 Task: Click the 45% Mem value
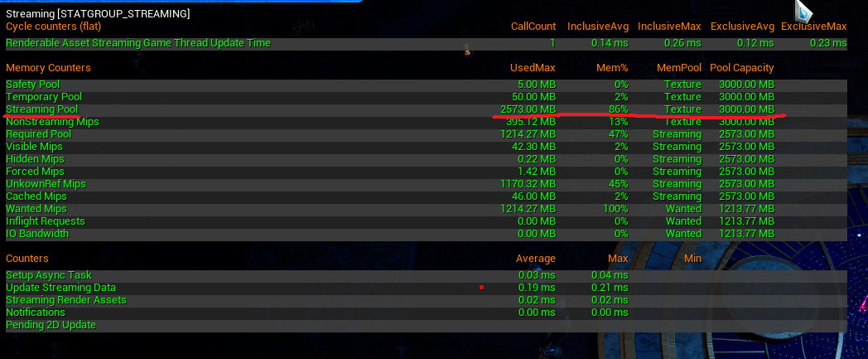pyautogui.click(x=618, y=183)
